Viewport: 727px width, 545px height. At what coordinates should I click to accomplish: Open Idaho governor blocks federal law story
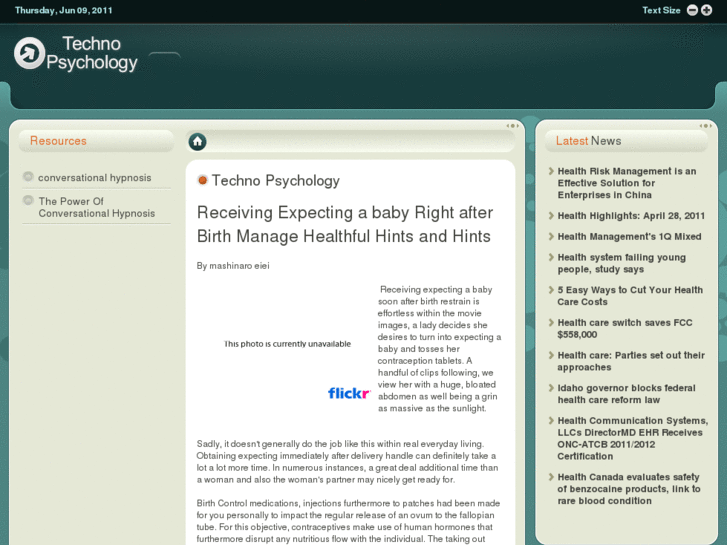pos(626,394)
